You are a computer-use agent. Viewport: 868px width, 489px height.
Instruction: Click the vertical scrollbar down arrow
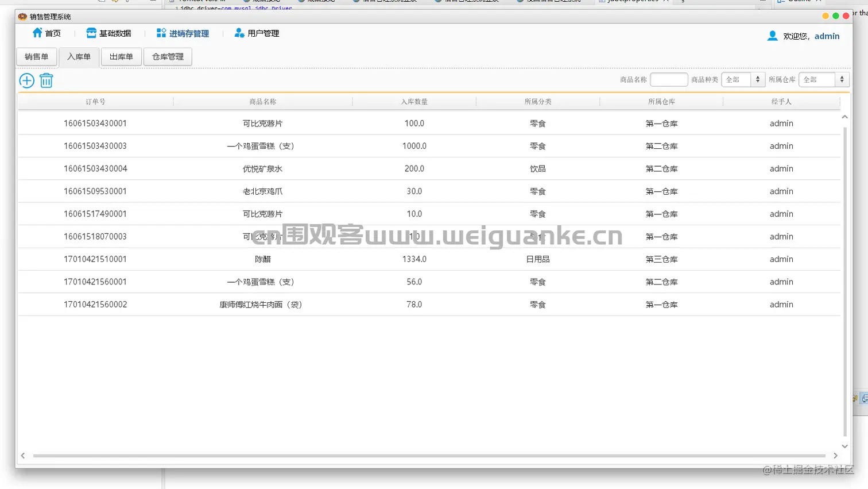pyautogui.click(x=844, y=446)
